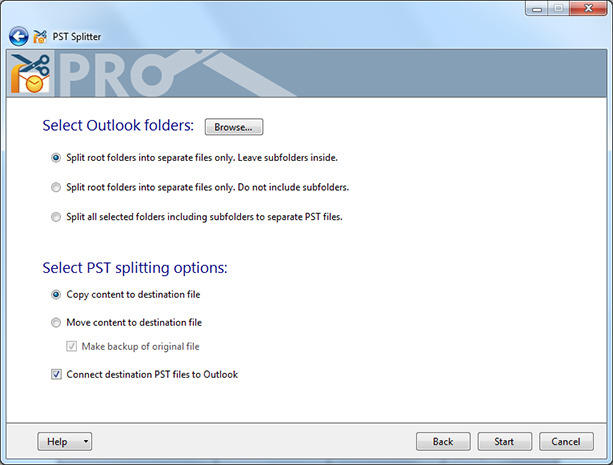Click Start to begin splitting

click(504, 442)
